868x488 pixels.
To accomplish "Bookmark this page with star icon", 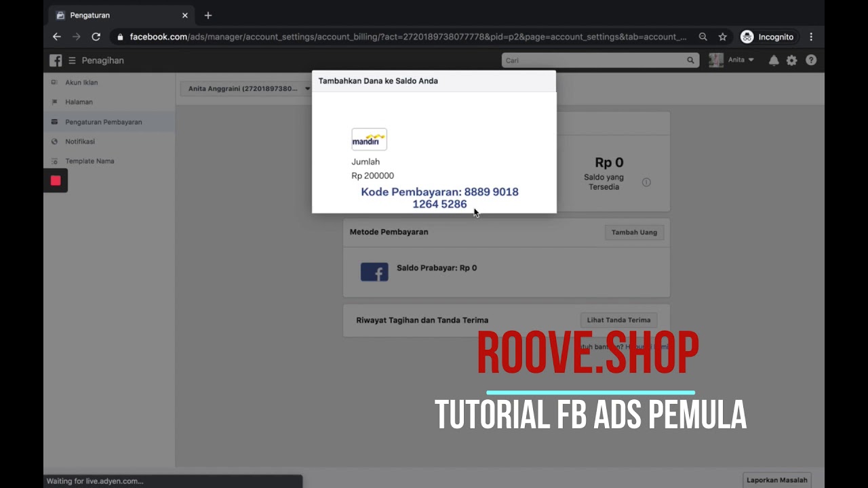I will click(723, 37).
